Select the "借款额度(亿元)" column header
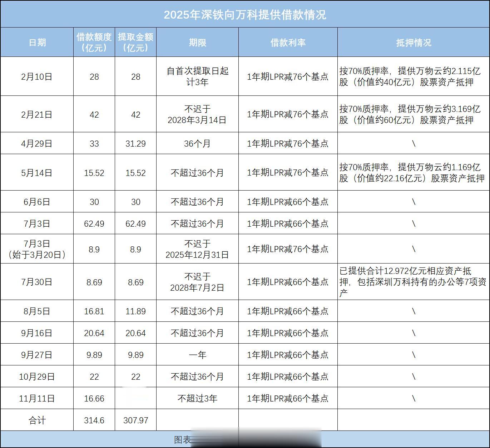 click(94, 42)
